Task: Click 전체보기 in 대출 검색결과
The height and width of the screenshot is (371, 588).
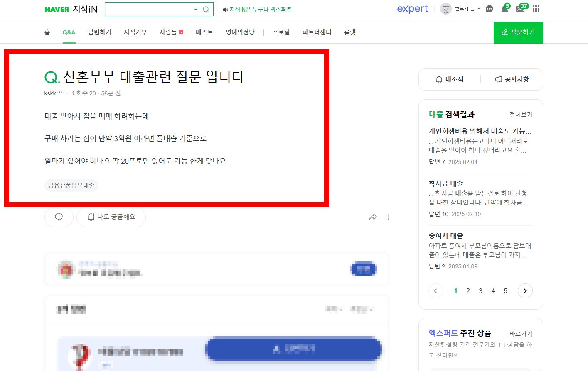Action: [521, 115]
